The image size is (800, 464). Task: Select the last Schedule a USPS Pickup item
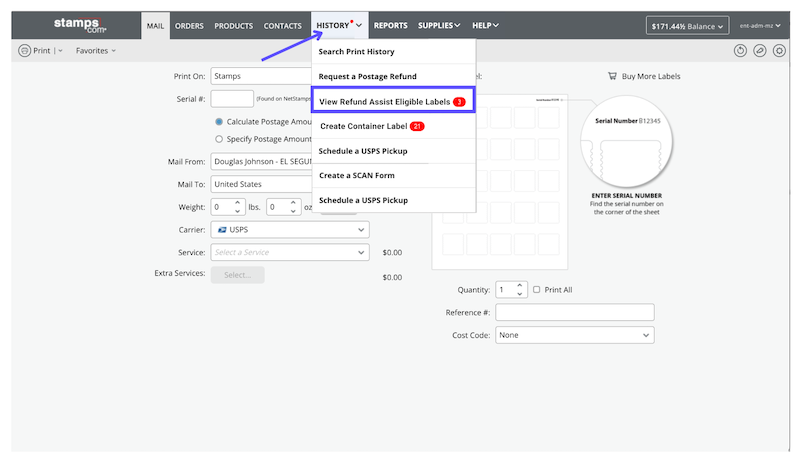pos(393,200)
